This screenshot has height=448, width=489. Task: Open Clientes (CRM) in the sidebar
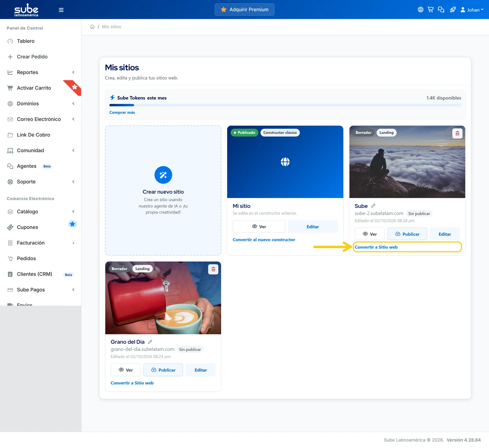coord(41,274)
